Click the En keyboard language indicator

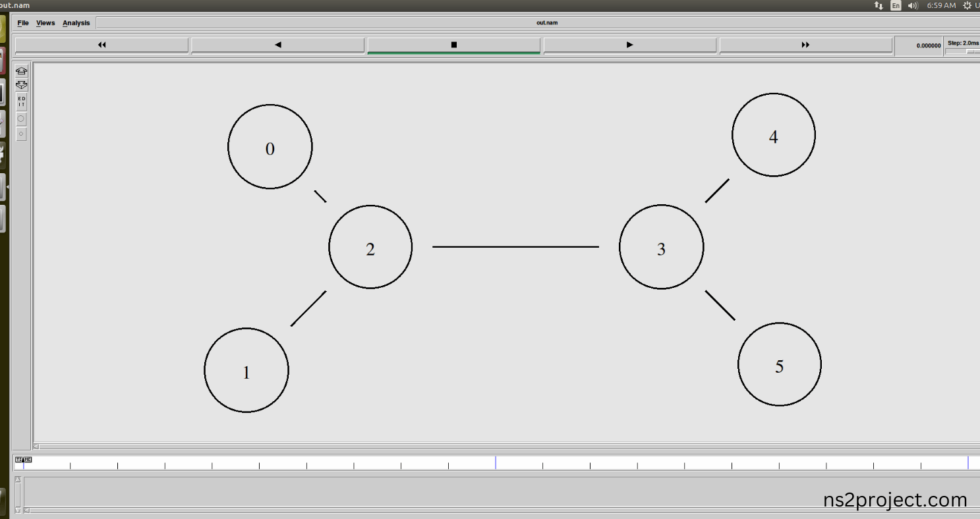point(896,5)
